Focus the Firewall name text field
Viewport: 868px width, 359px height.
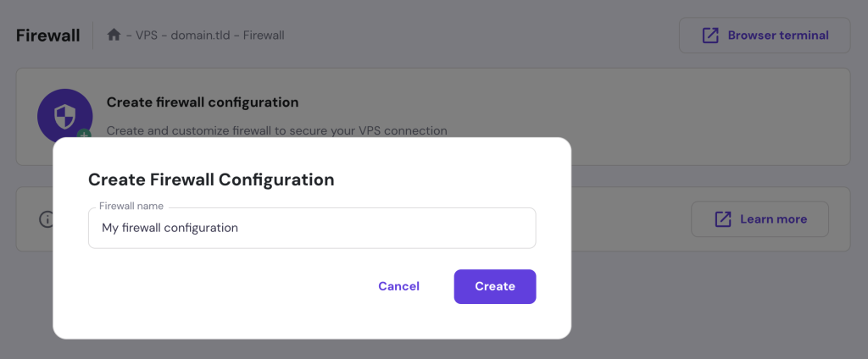(312, 228)
